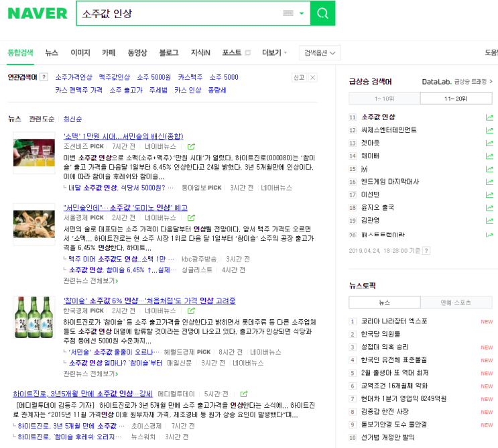
Task: Click trend chart icon for 채이배
Action: [x=489, y=156]
